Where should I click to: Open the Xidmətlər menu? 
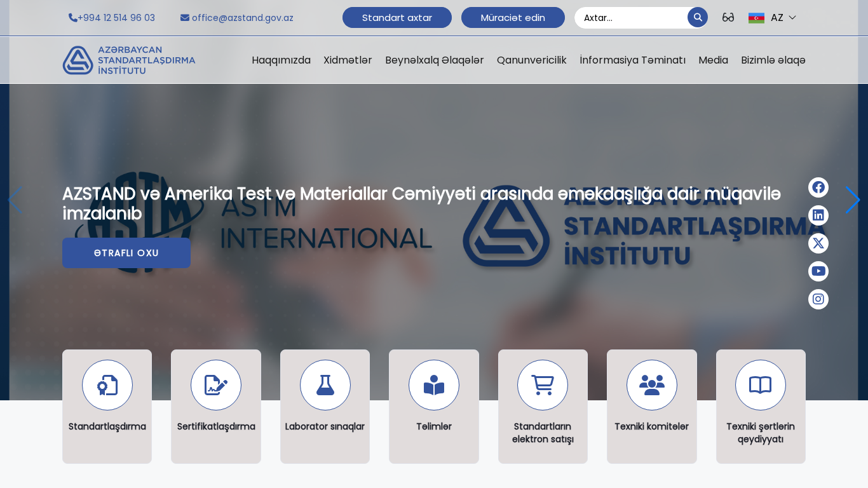[348, 60]
